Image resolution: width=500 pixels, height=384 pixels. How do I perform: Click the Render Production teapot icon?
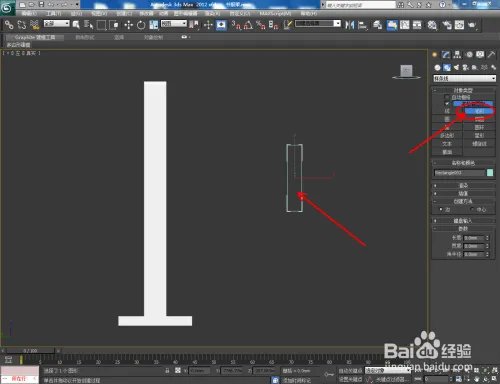[472, 25]
